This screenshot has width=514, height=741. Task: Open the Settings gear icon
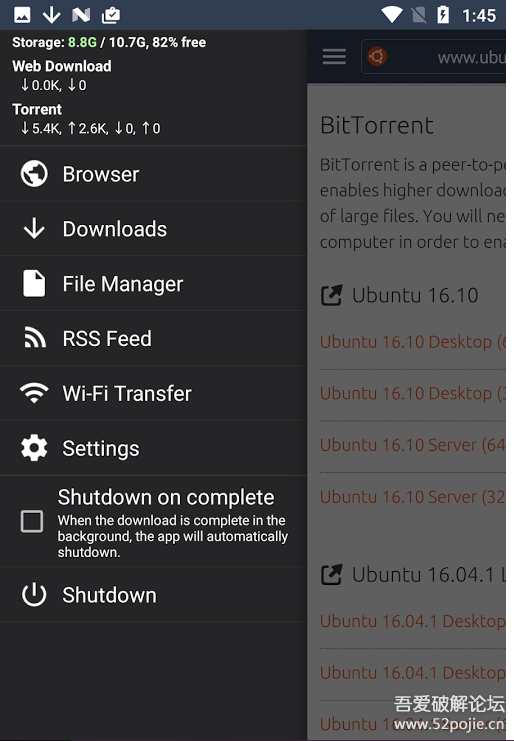tap(34, 448)
